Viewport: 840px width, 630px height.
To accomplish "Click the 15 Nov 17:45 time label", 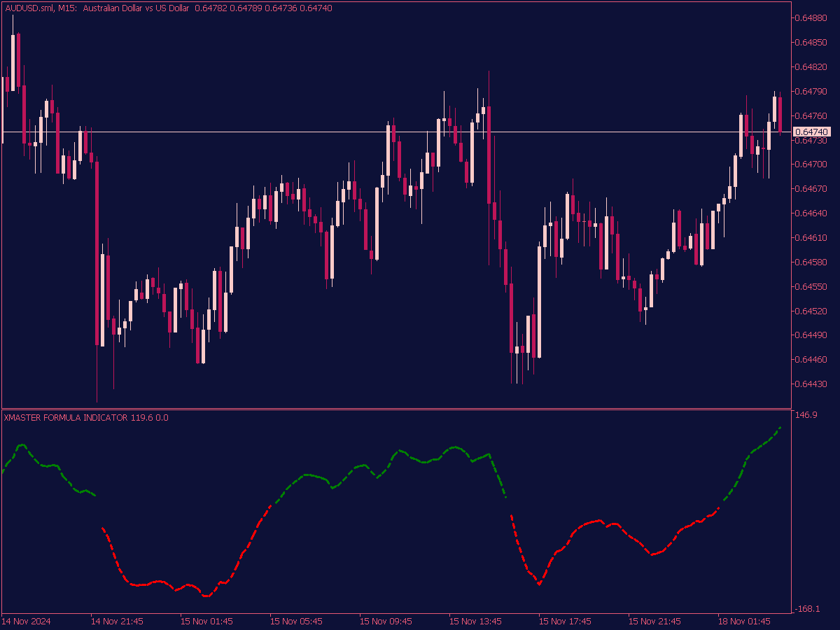I will 565,622.
